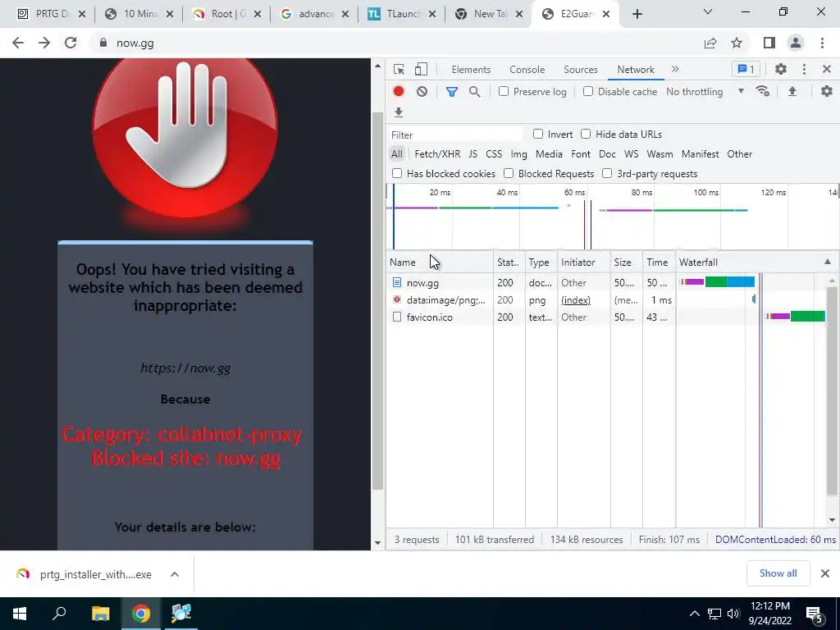Screen dimensions: 840x630
Task: Open Network panel settings gear
Action: coord(827,91)
